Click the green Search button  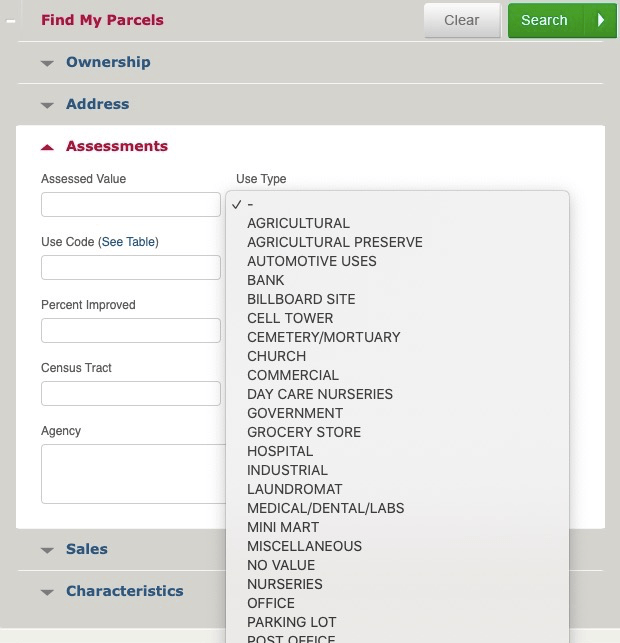coord(544,20)
